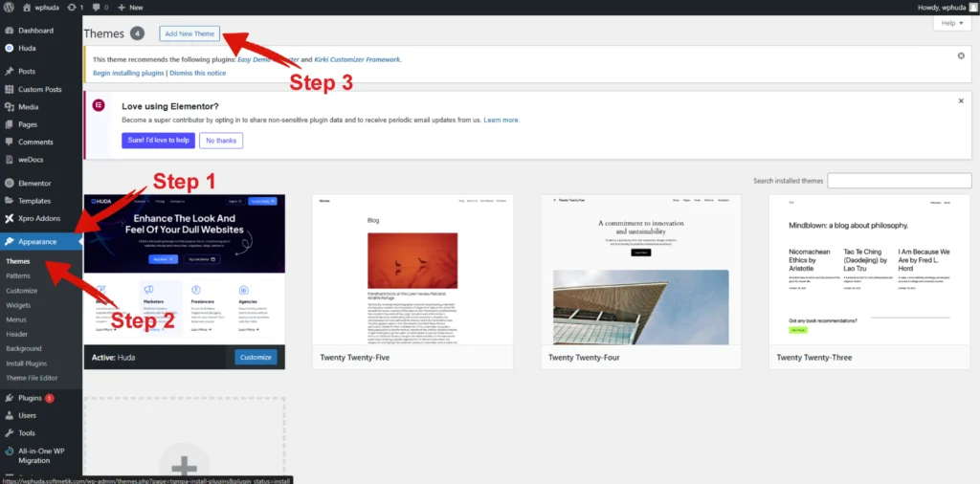Click the Plugins plug icon
The width and height of the screenshot is (980, 484).
click(10, 398)
